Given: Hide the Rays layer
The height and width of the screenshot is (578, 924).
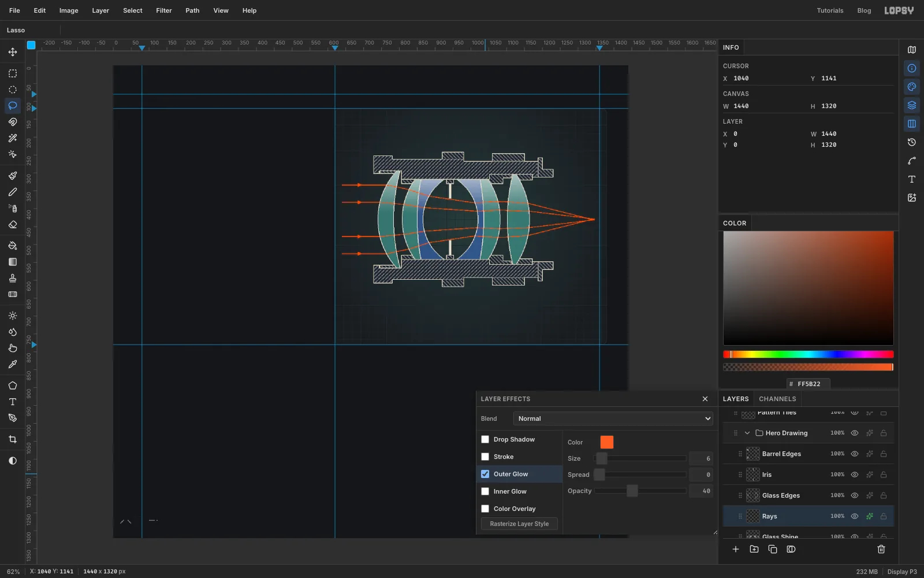Looking at the screenshot, I should pos(855,516).
